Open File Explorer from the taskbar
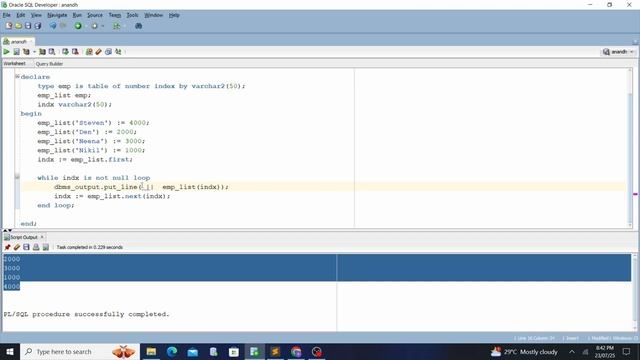640x360 pixels. 151,351
